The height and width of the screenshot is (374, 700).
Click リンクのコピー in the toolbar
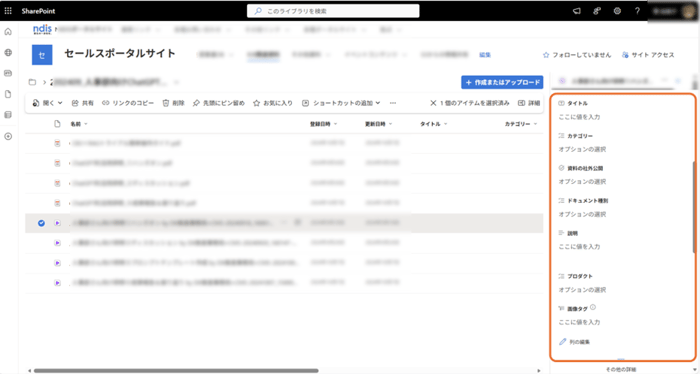pos(128,103)
